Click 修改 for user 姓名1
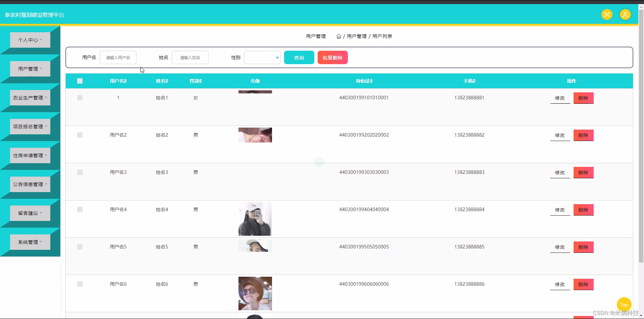The width and height of the screenshot is (644, 319). pos(560,98)
